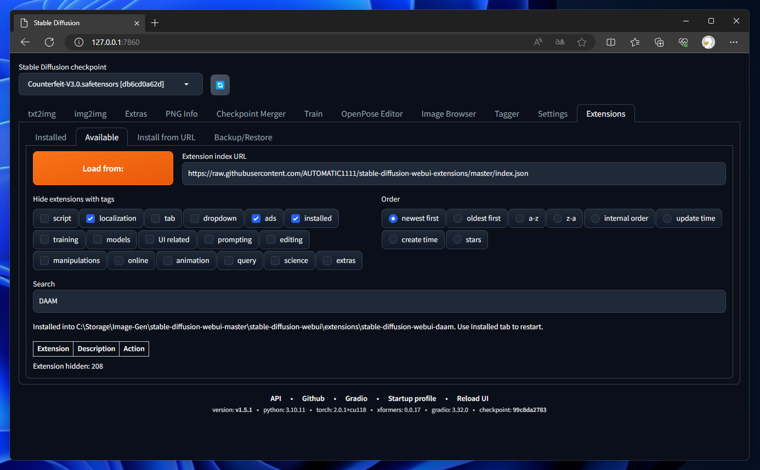This screenshot has height=470, width=760.
Task: Check the online tag checkbox
Action: 119,261
